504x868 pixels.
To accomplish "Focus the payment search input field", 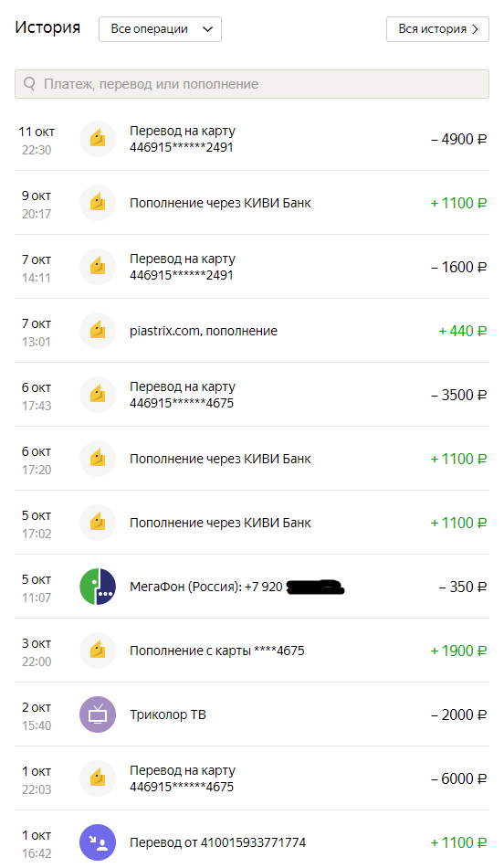I will tap(252, 83).
